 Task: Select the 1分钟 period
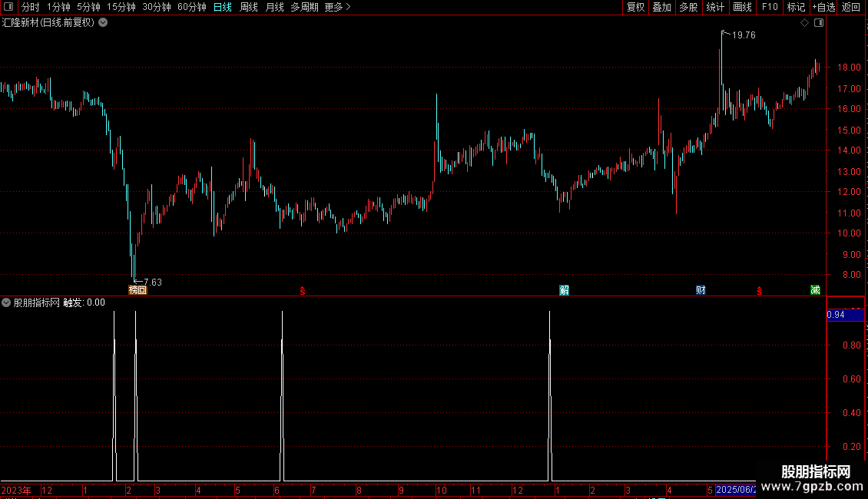pyautogui.click(x=58, y=7)
